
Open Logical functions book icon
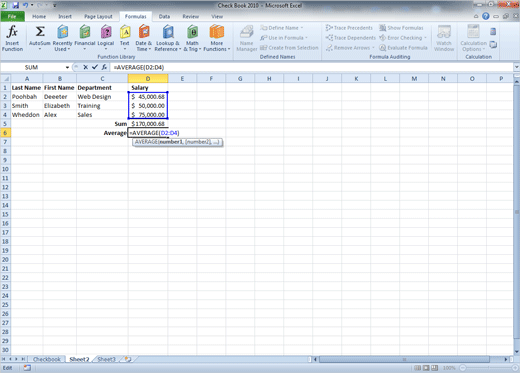coord(106,37)
